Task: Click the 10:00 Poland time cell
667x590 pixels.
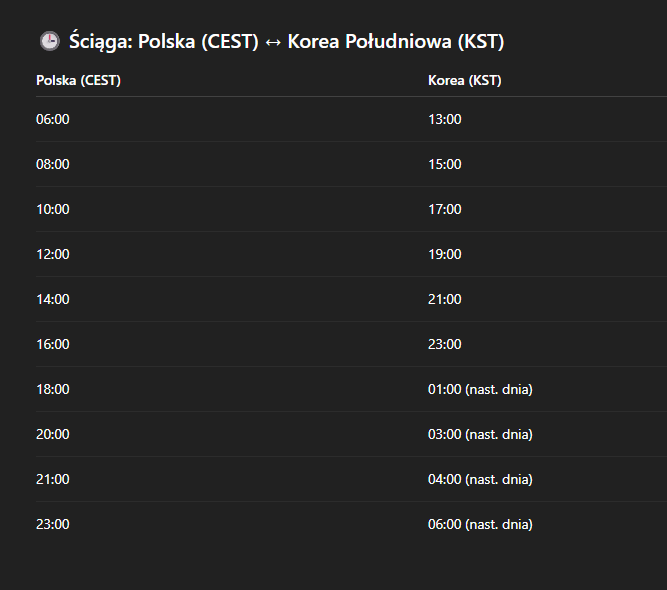Action: (x=53, y=209)
